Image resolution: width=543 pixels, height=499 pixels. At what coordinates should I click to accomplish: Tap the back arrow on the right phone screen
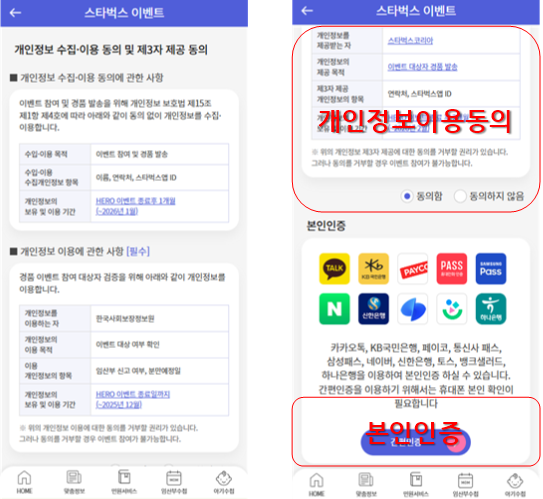click(307, 11)
